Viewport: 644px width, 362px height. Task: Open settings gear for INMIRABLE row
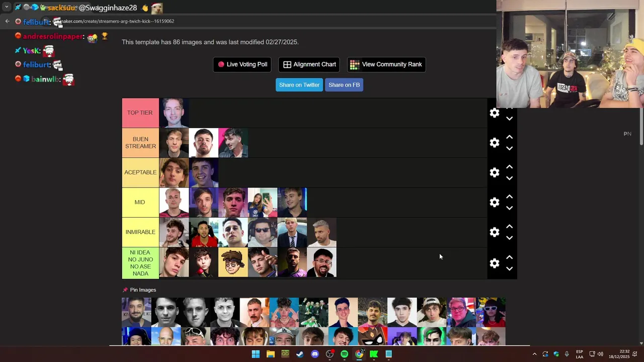click(x=495, y=232)
